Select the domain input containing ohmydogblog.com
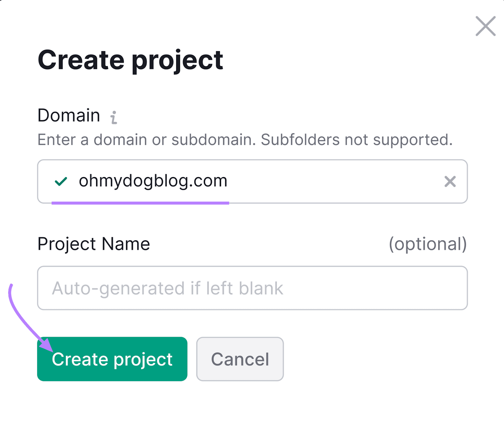The image size is (504, 424). [252, 181]
